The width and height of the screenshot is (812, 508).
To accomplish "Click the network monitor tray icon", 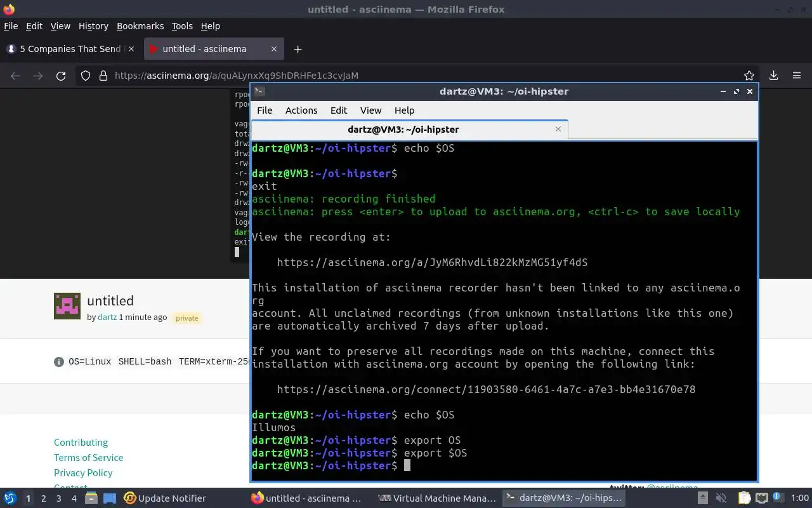I will 762,498.
